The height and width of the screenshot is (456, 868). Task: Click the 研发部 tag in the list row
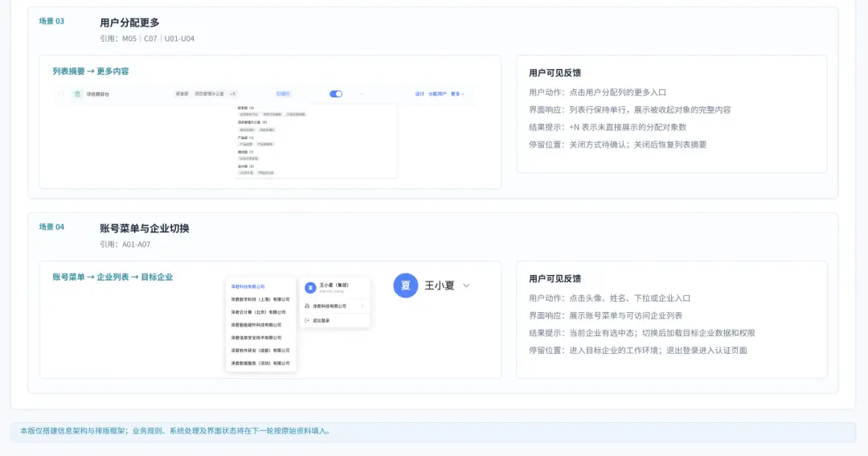[182, 94]
